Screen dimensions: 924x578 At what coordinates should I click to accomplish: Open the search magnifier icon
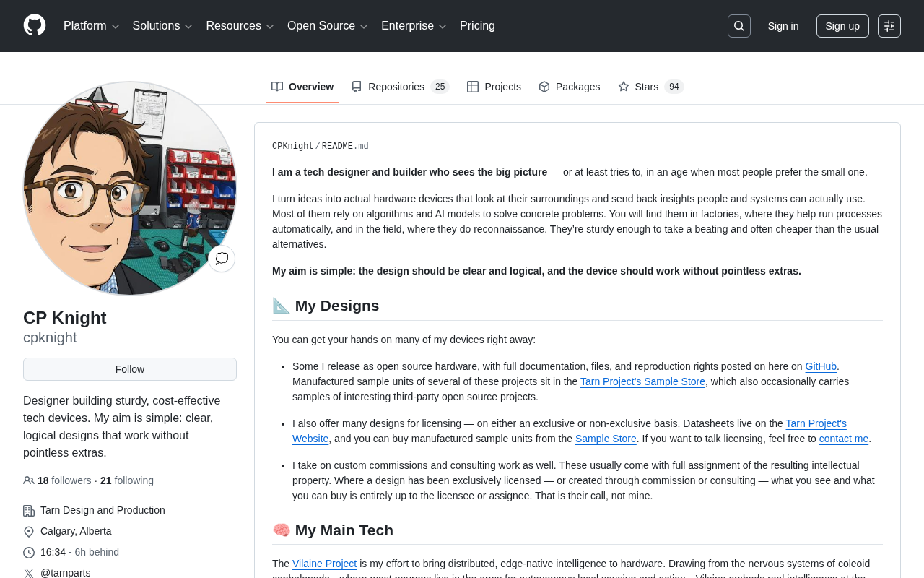(x=738, y=26)
